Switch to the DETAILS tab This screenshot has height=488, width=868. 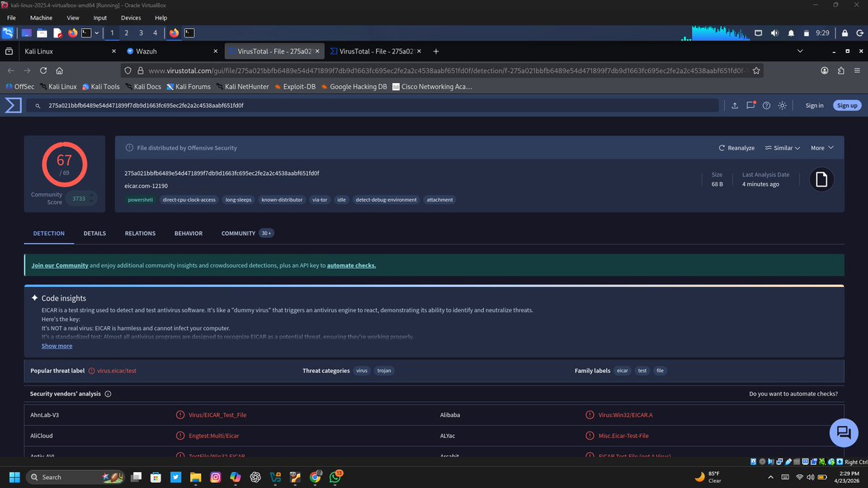tap(95, 234)
